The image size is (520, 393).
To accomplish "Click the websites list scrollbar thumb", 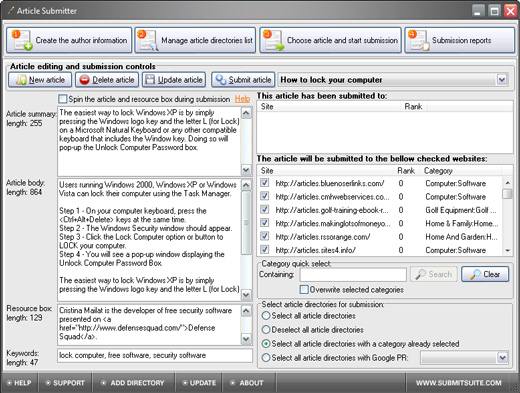I will point(507,194).
